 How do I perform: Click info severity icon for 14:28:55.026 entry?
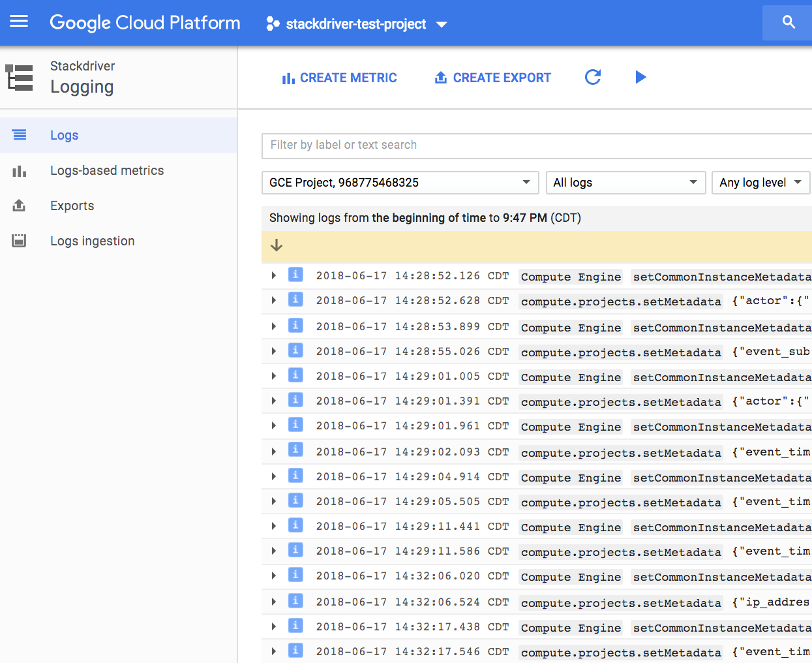coord(295,350)
